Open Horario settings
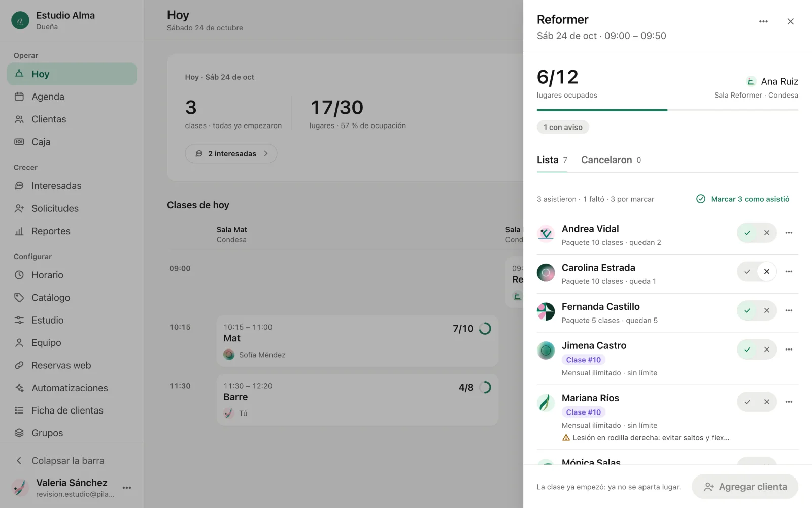Screen dimensions: 812x508 pos(72,275)
